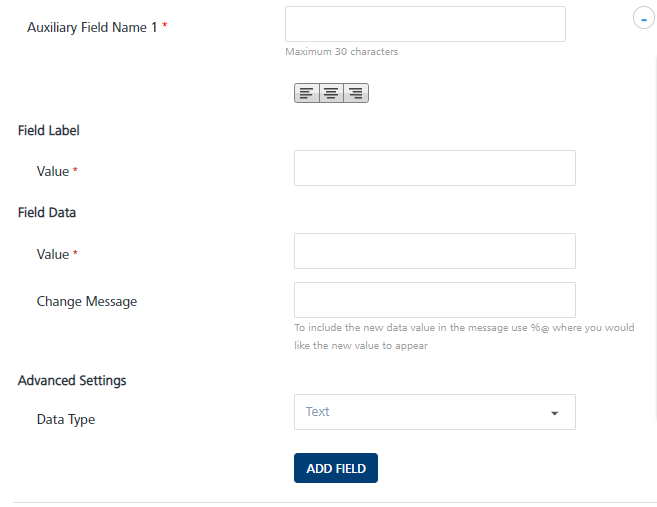This screenshot has height=507, width=657.
Task: Click the Maximum 30 characters hint text
Action: (341, 52)
